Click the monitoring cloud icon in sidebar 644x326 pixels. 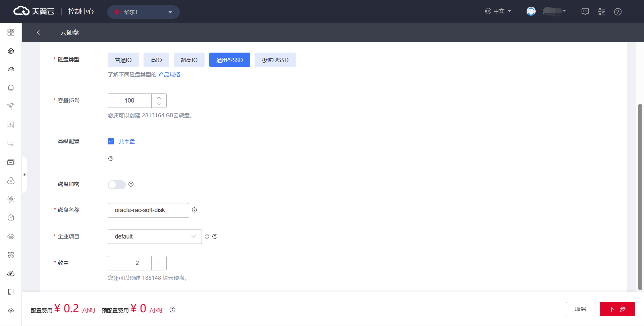pos(11,273)
